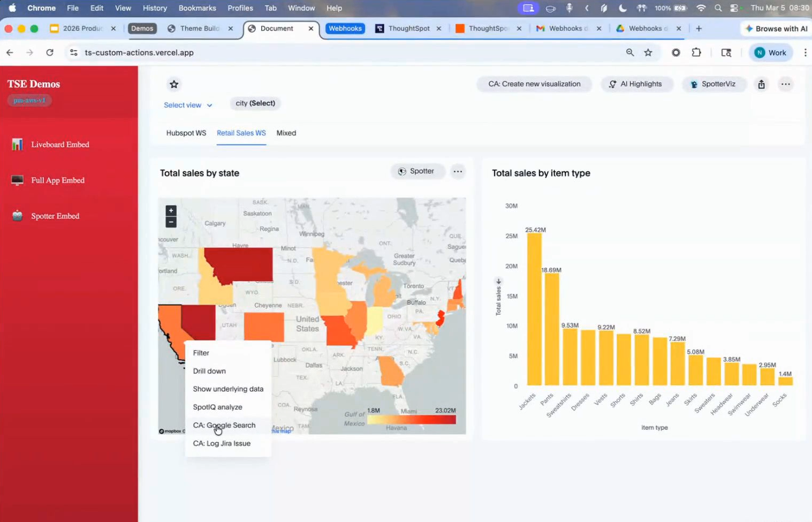812x522 pixels.
Task: Zoom out on the map with minus button
Action: point(171,222)
